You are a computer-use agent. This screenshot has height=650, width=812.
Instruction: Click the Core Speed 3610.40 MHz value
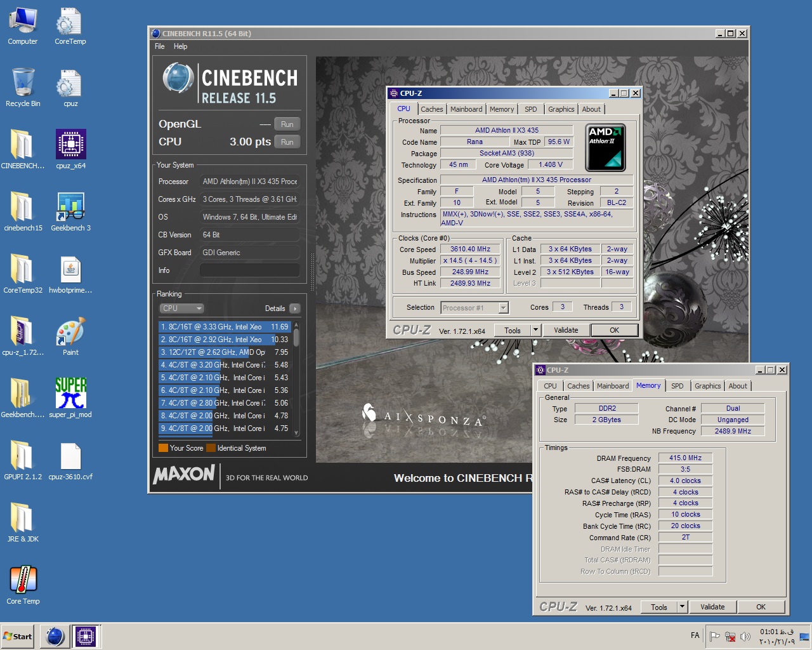(x=470, y=249)
